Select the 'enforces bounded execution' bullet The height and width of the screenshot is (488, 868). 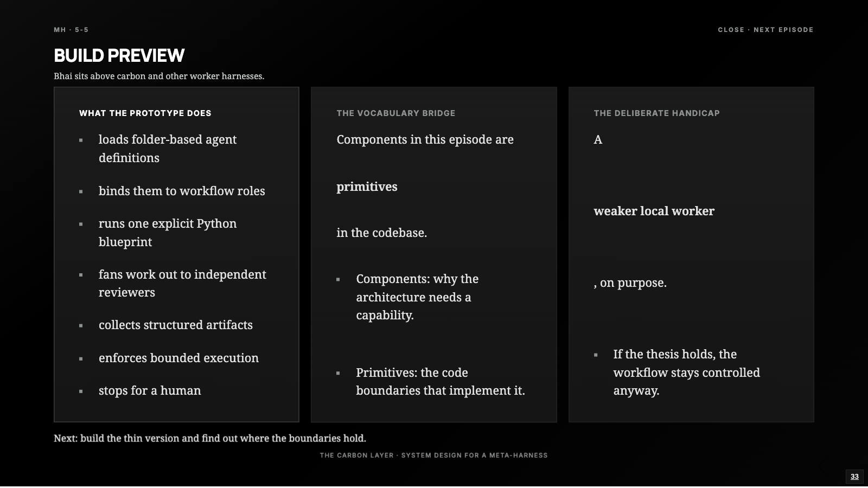click(178, 358)
